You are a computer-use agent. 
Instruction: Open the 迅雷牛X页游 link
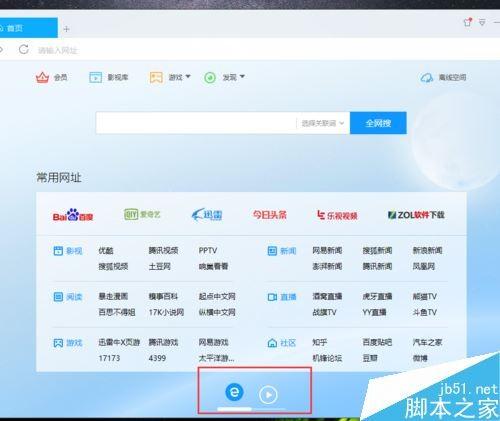pos(119,342)
